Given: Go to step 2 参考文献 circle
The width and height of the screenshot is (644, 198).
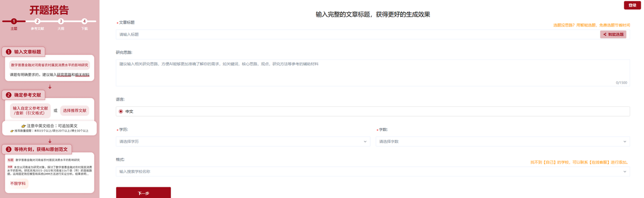Looking at the screenshot, I should click(x=37, y=21).
